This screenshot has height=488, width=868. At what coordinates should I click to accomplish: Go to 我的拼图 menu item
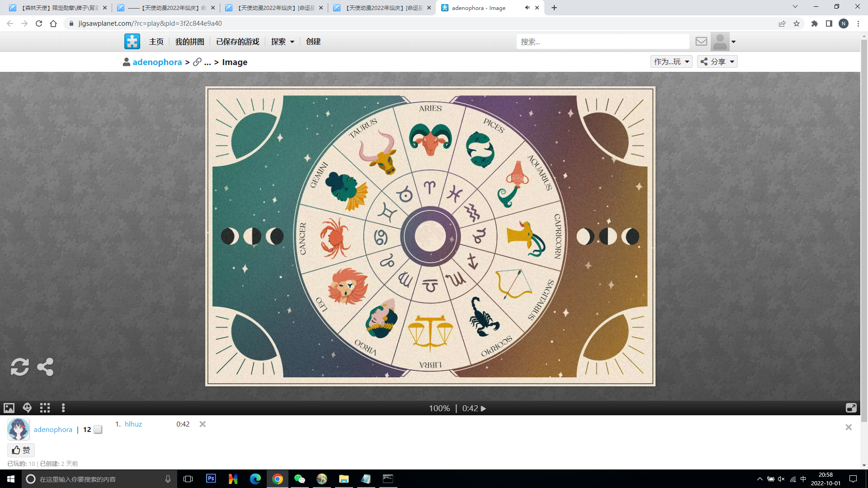pyautogui.click(x=190, y=42)
